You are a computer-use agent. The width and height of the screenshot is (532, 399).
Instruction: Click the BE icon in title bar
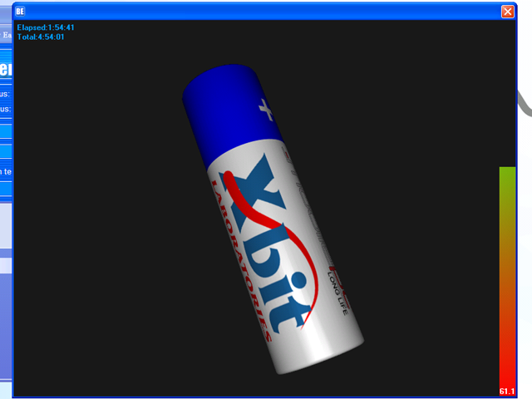tap(20, 12)
